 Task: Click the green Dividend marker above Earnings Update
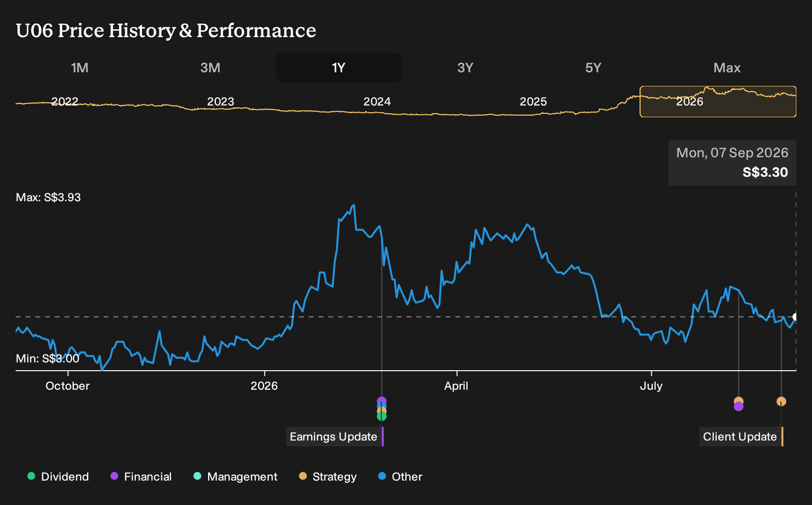[x=382, y=417]
